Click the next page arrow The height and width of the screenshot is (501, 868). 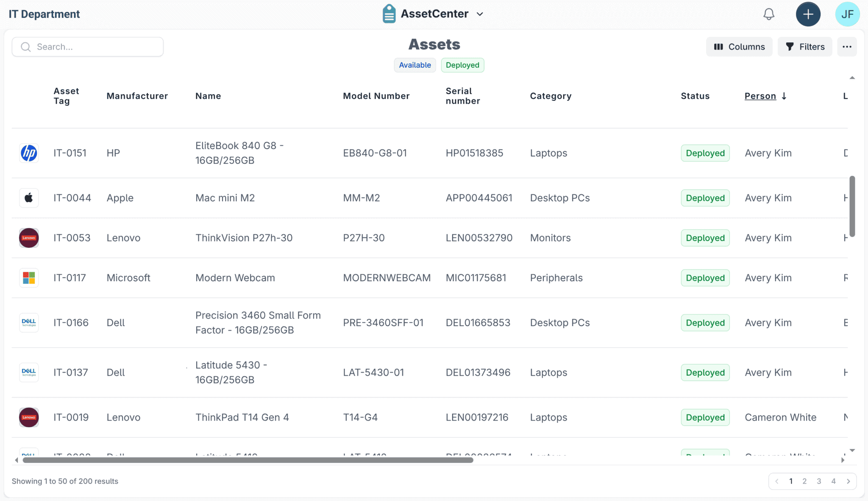pyautogui.click(x=848, y=481)
